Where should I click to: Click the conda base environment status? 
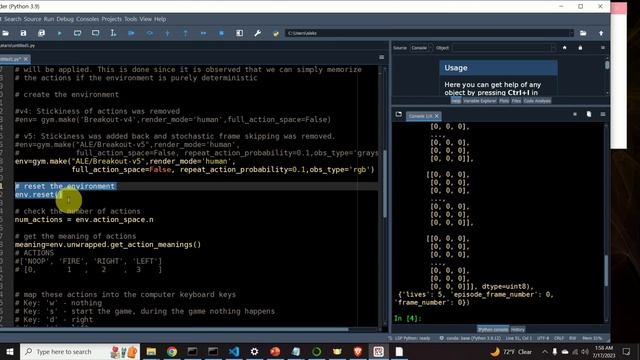click(470, 338)
